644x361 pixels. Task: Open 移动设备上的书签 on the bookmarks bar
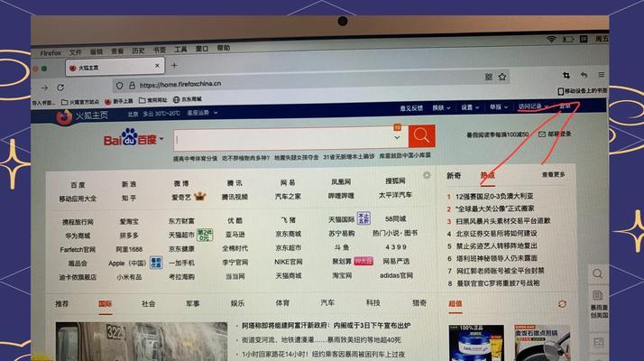click(582, 91)
